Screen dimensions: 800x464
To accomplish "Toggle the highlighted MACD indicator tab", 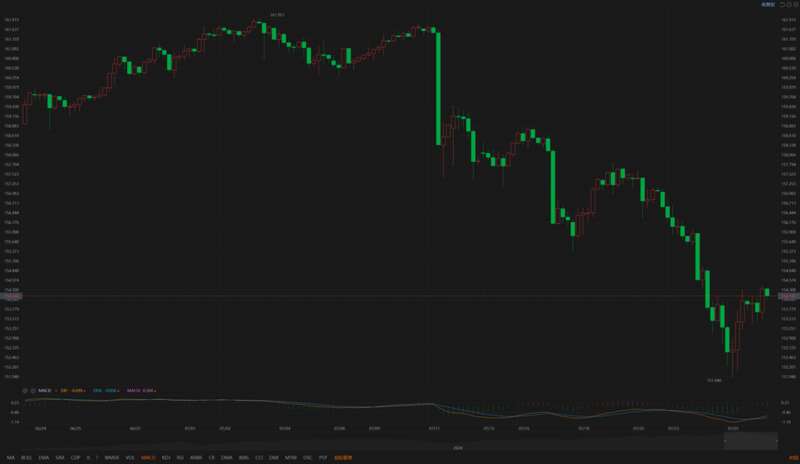I will coord(148,458).
